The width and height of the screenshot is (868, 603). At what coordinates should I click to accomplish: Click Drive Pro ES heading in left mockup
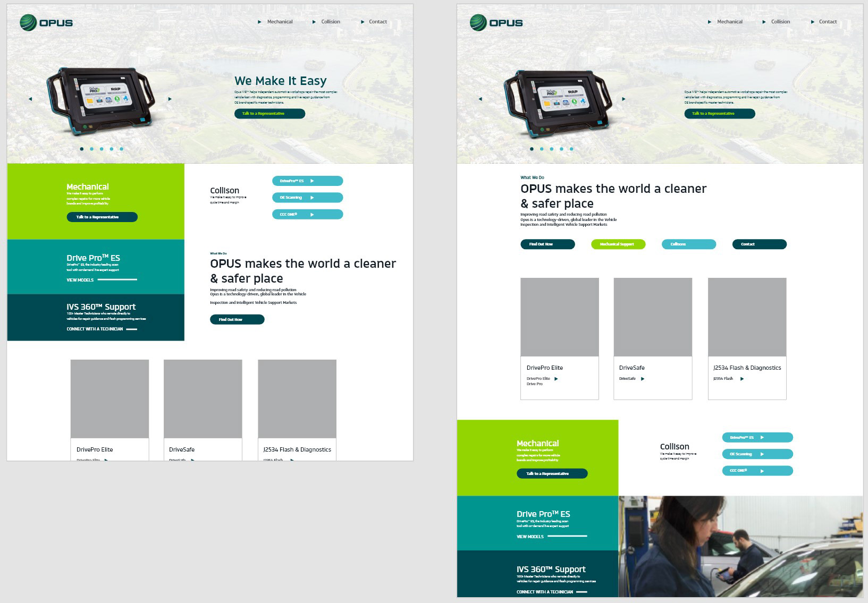(94, 258)
